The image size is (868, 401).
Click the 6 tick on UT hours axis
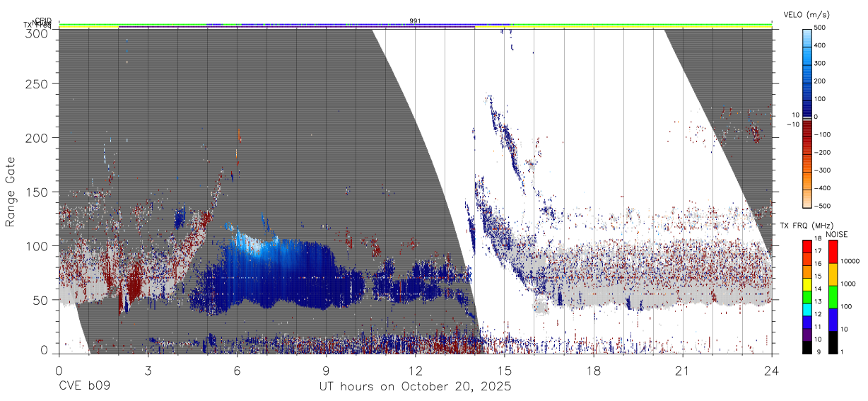(237, 370)
